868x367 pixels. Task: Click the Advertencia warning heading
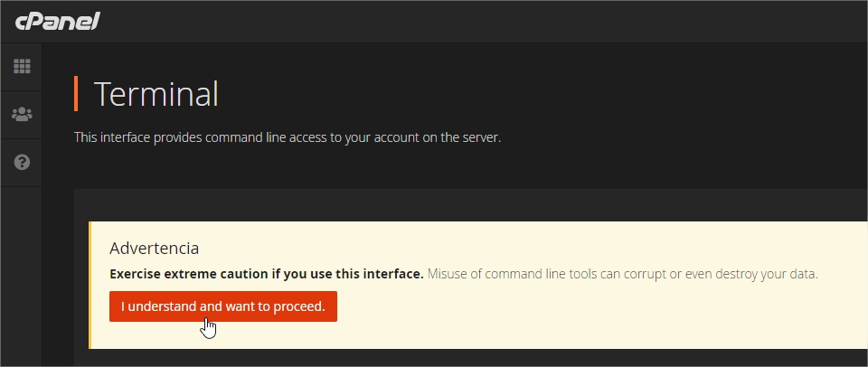(x=154, y=248)
